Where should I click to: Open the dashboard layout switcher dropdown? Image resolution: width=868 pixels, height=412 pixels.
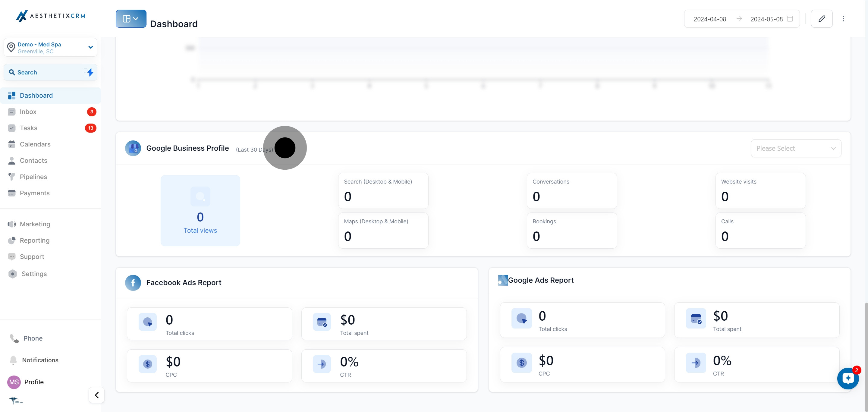[131, 19]
